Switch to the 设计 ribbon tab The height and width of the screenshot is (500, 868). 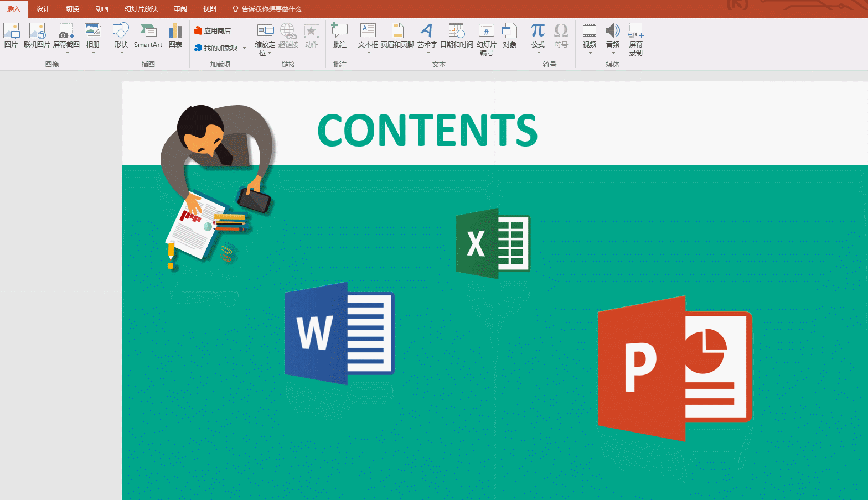click(x=43, y=9)
